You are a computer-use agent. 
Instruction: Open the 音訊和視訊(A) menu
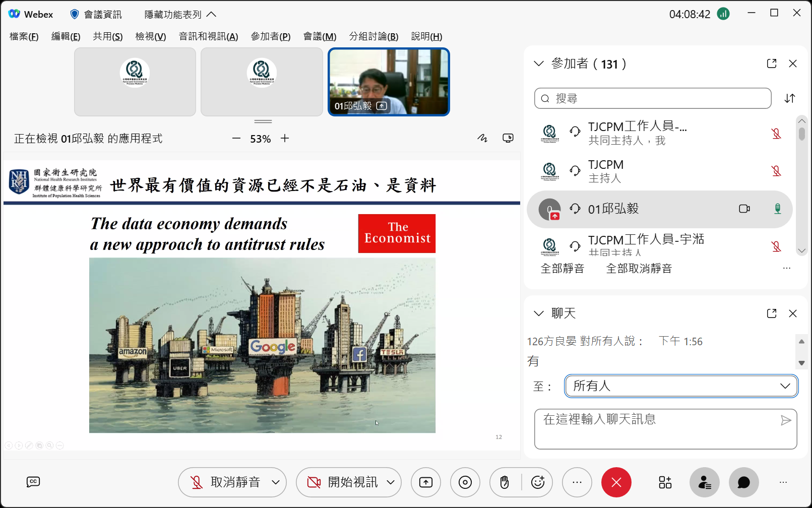[208, 36]
